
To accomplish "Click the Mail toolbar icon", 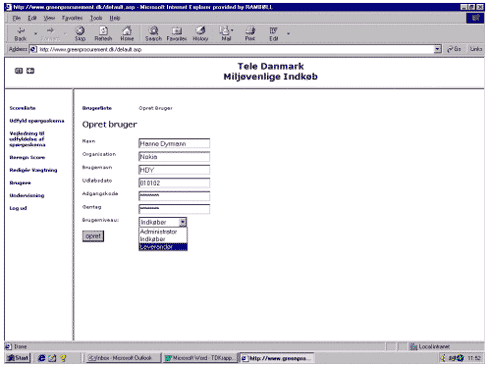I will click(x=226, y=33).
